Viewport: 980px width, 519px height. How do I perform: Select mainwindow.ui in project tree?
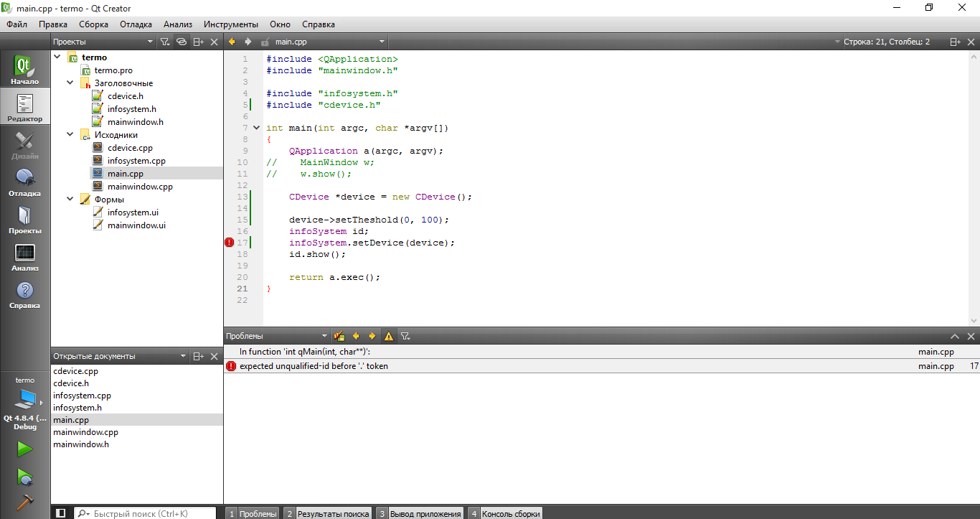pos(136,225)
